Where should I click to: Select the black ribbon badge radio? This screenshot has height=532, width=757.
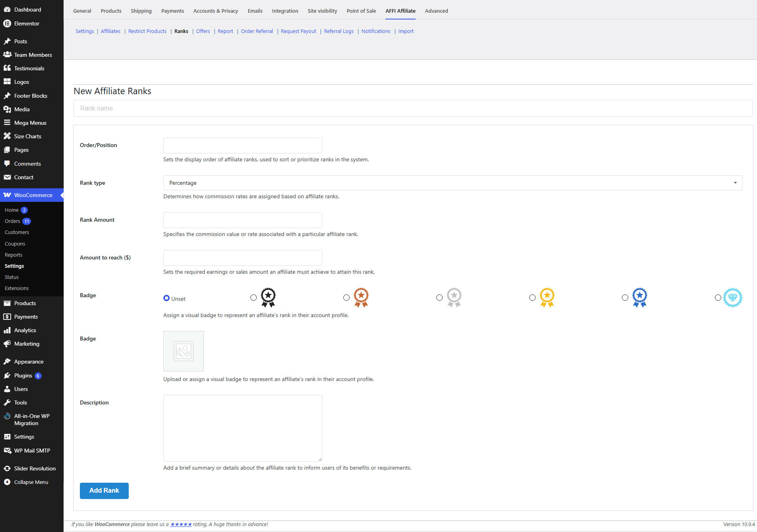(254, 298)
